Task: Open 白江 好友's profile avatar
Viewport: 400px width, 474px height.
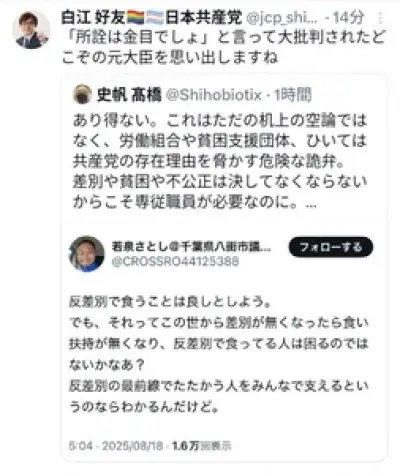Action: click(x=31, y=30)
